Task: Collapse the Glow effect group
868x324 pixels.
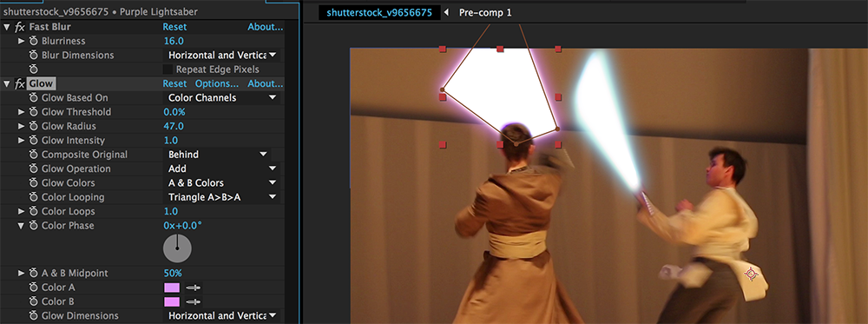Action: tap(7, 83)
